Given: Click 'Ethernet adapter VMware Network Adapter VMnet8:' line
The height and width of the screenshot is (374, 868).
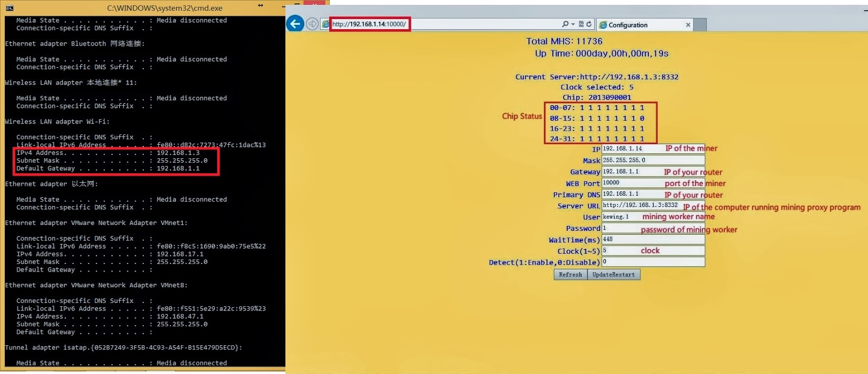Looking at the screenshot, I should (x=96, y=285).
